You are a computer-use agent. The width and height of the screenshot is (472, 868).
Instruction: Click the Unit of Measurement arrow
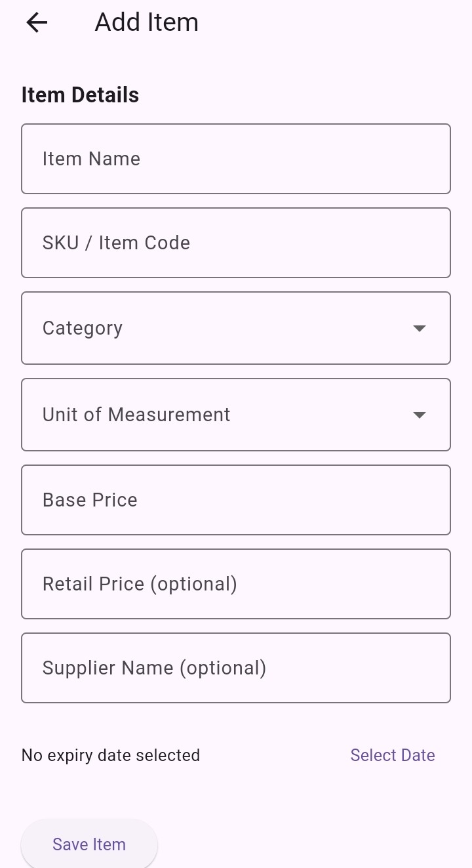420,415
